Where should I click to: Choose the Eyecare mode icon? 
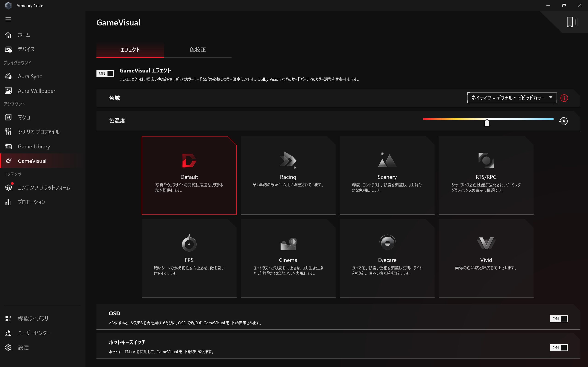[x=387, y=242]
